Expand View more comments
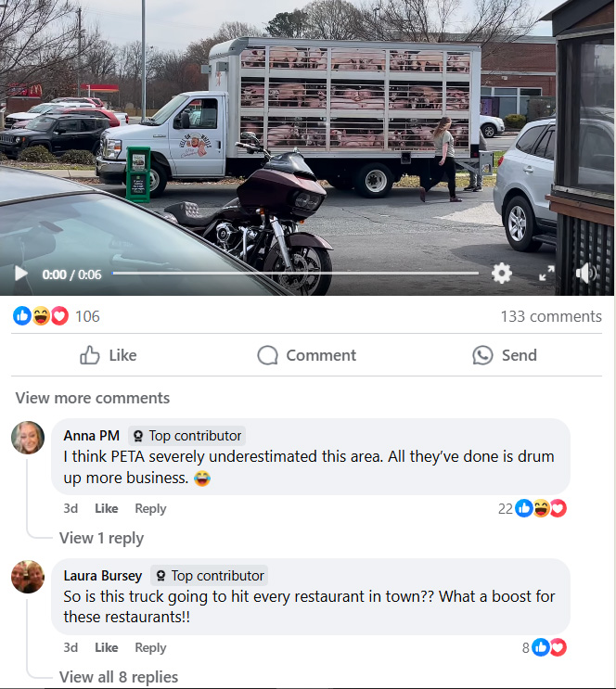616x689 pixels. click(93, 398)
